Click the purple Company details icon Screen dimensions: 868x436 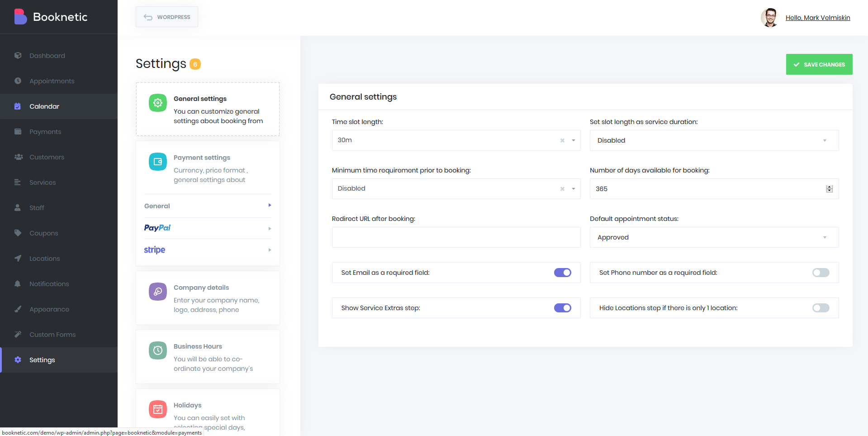(x=158, y=292)
